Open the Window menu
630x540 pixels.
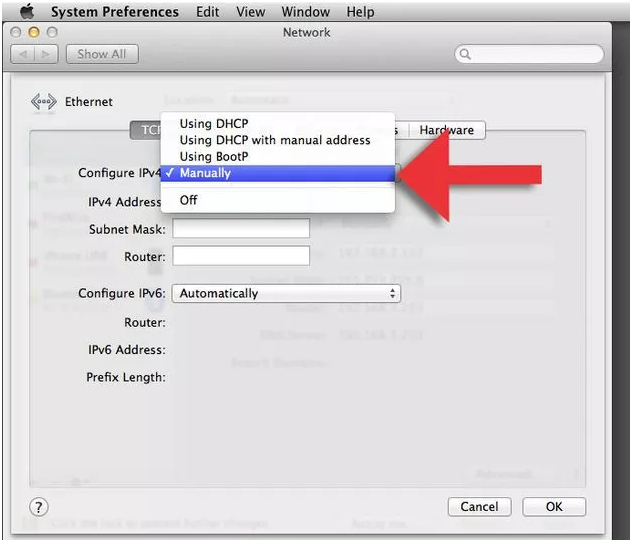[305, 12]
